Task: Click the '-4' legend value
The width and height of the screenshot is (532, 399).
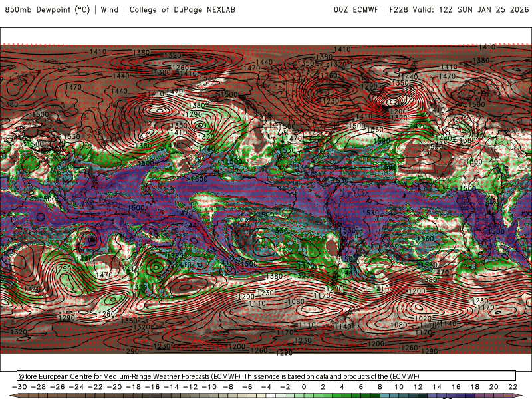Action: click(266, 387)
